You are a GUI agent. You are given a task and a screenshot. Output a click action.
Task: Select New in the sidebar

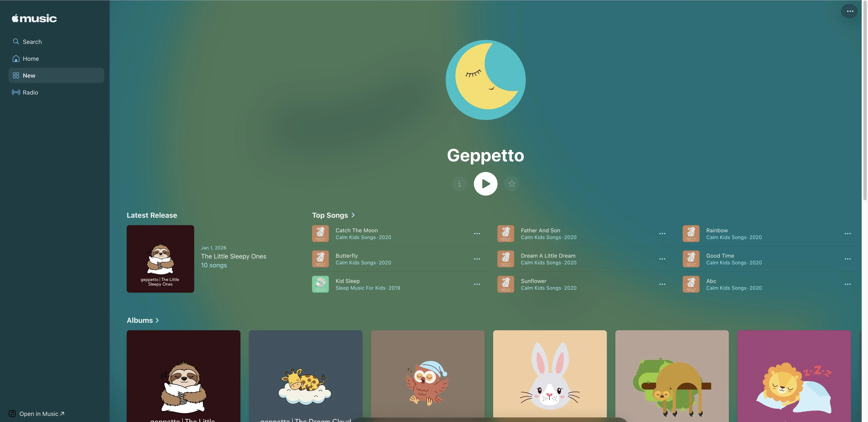coord(56,76)
